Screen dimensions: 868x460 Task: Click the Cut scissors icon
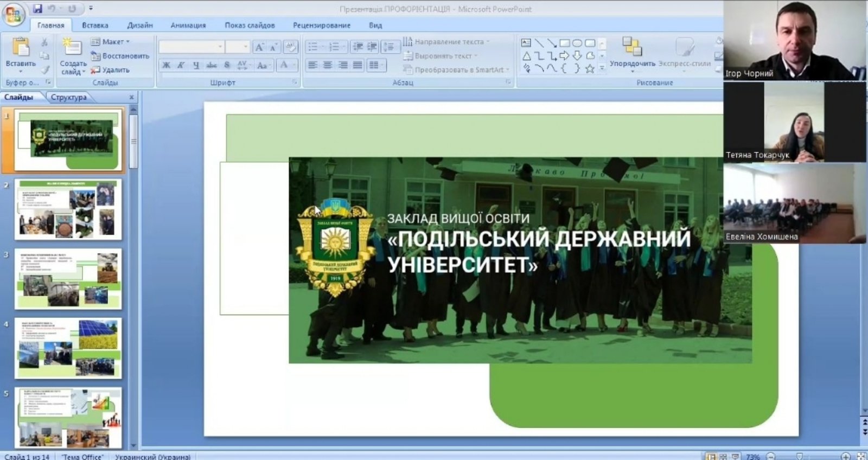[44, 42]
